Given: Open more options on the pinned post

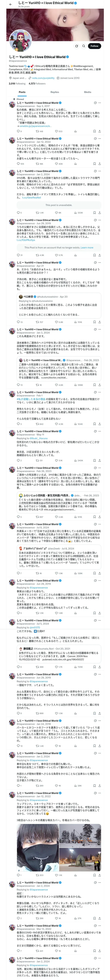Looking at the screenshot, I should coord(100,103).
